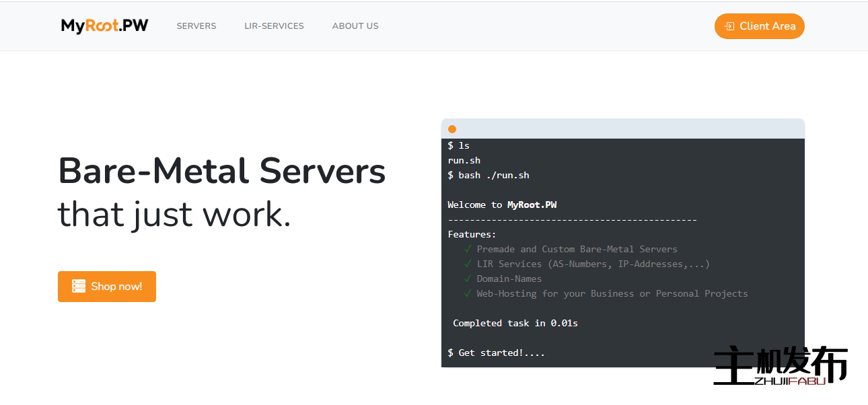Click the server stack icon in Shop now
Viewport: 868px width, 405px height.
pyautogui.click(x=79, y=287)
